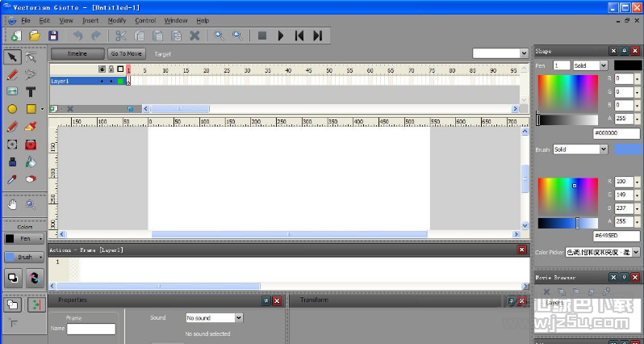644x344 pixels.
Task: Open the Color Picker mode dropdown
Action: tap(603, 252)
